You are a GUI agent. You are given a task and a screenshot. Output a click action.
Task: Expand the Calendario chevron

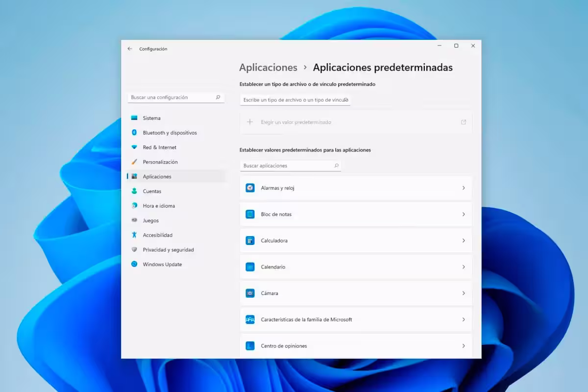click(464, 267)
